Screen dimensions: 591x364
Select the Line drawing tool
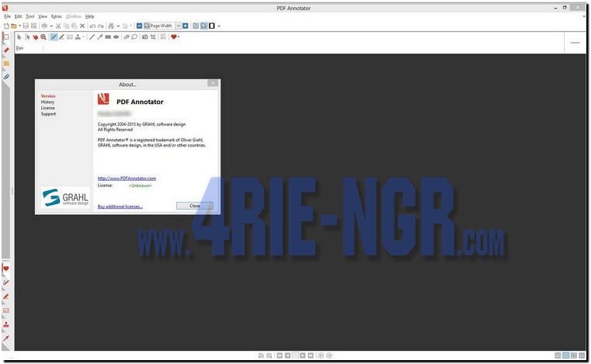(92, 37)
